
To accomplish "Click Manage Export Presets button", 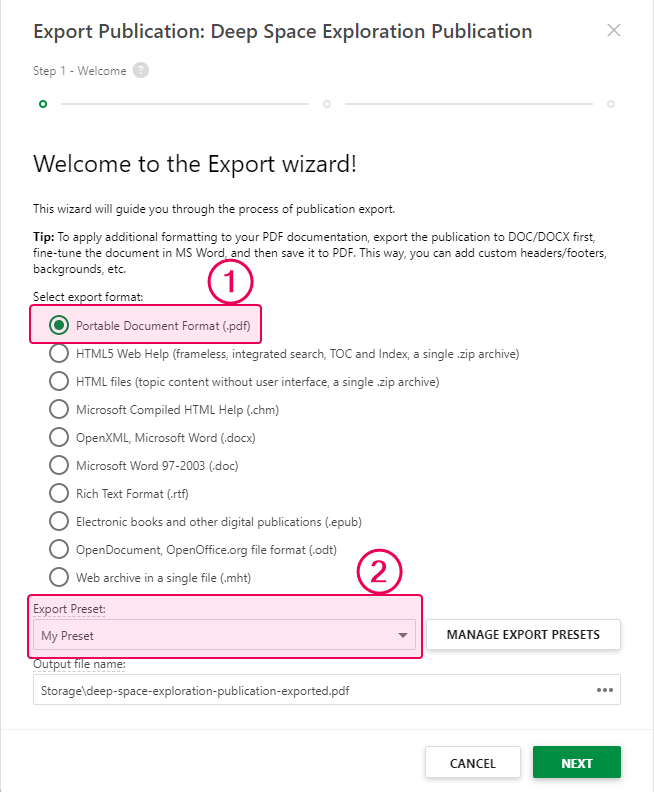I will point(523,635).
